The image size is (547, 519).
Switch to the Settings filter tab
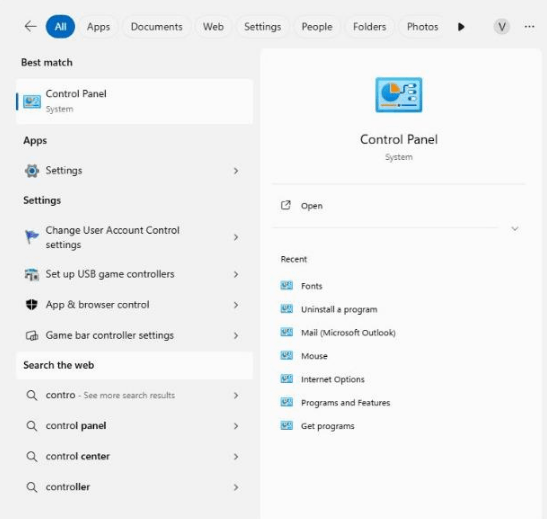point(262,27)
